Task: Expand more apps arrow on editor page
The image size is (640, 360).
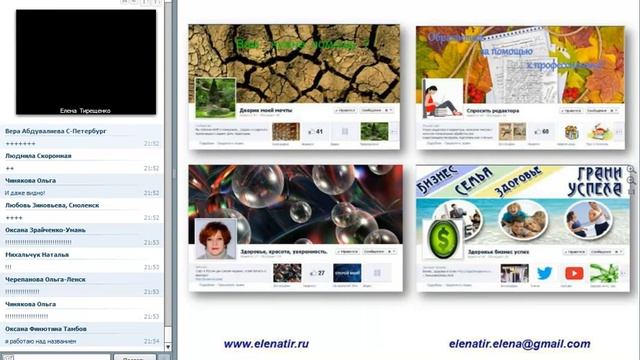Action: 619,131
